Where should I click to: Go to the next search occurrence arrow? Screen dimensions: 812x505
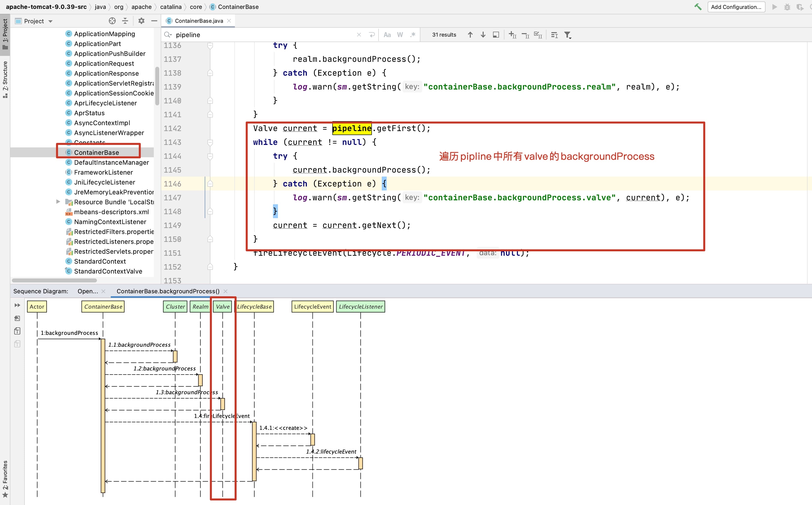tap(483, 35)
